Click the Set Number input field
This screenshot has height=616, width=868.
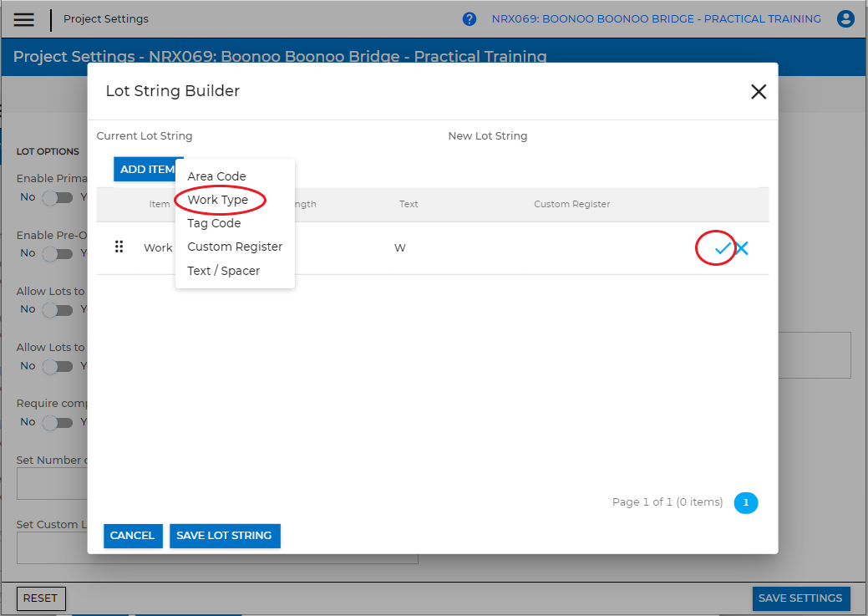click(52, 484)
